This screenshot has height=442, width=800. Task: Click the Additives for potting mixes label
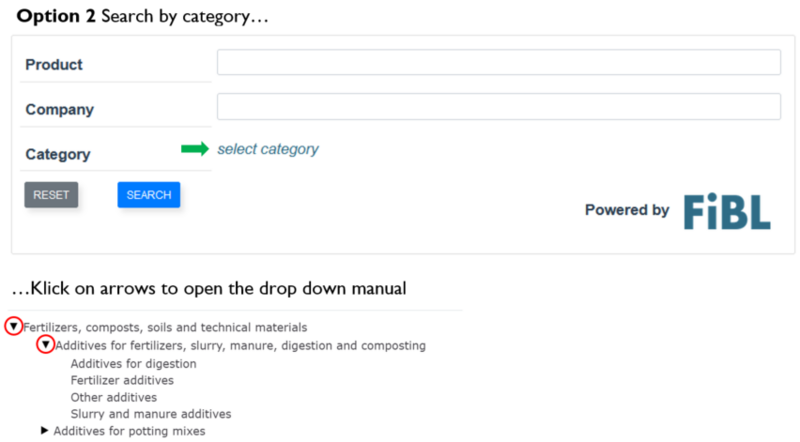click(129, 431)
